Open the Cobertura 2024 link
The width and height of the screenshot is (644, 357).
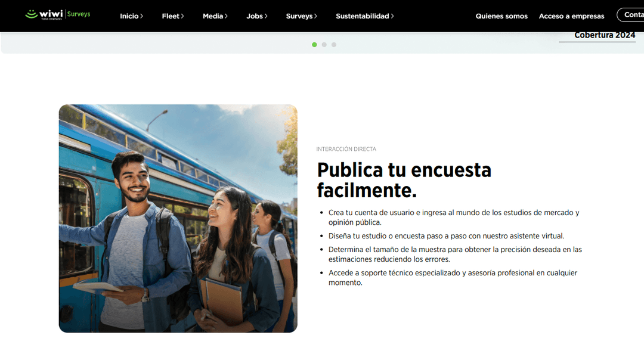click(604, 35)
